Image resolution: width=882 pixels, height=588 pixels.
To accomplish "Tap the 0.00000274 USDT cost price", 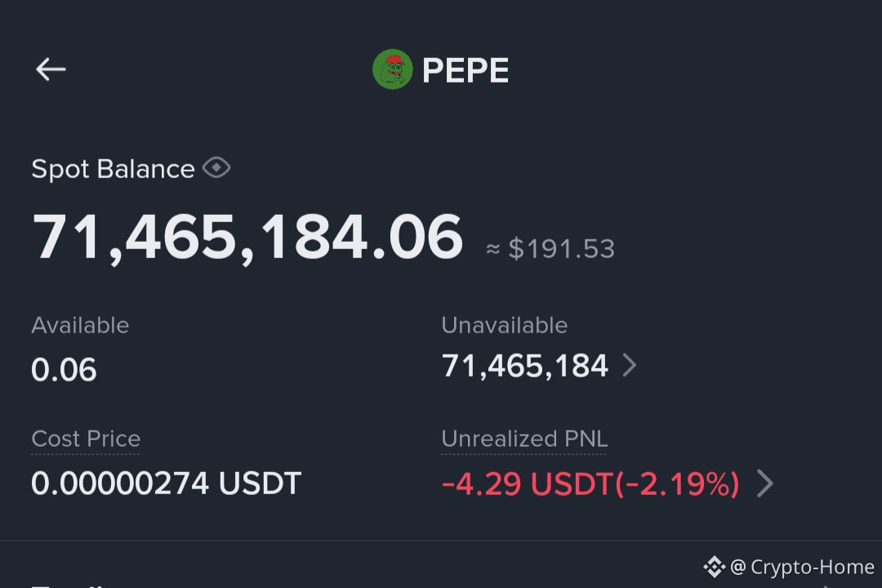I will pos(167,483).
